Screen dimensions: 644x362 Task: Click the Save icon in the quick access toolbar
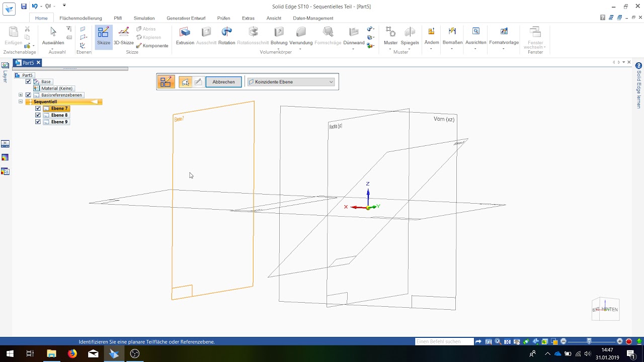click(x=24, y=7)
